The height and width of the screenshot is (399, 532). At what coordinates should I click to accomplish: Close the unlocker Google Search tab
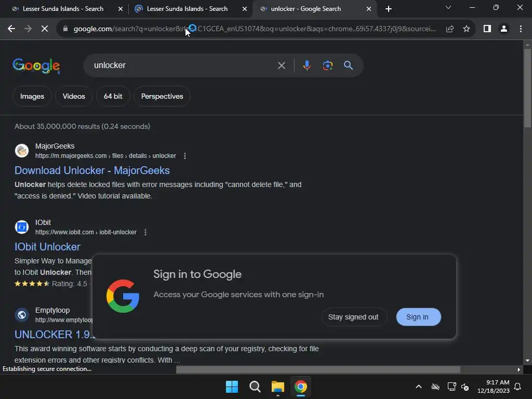(369, 9)
